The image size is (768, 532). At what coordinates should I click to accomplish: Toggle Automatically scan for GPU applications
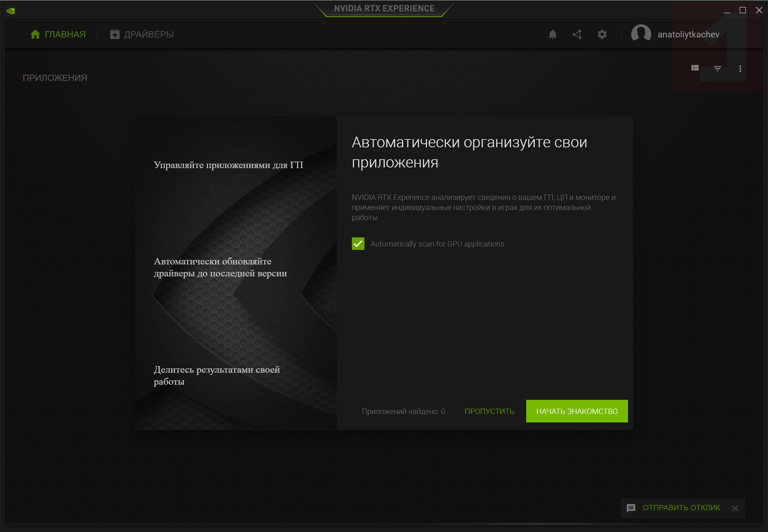pyautogui.click(x=358, y=243)
